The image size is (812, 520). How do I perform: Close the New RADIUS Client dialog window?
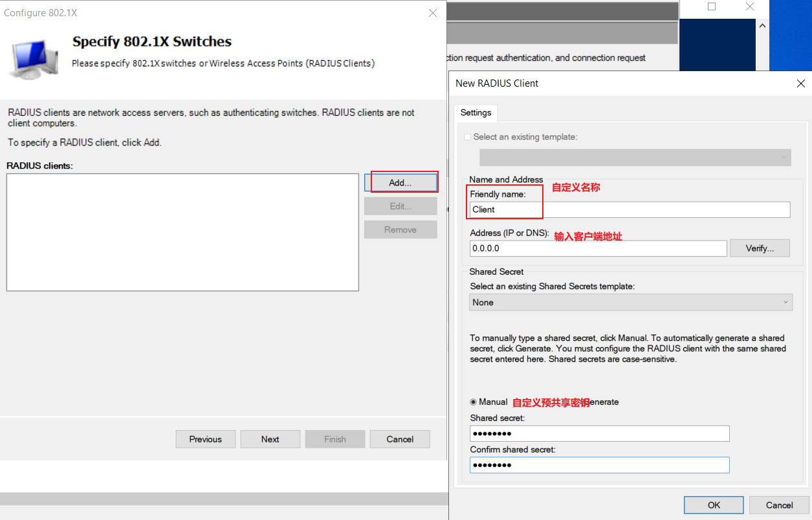(x=800, y=83)
